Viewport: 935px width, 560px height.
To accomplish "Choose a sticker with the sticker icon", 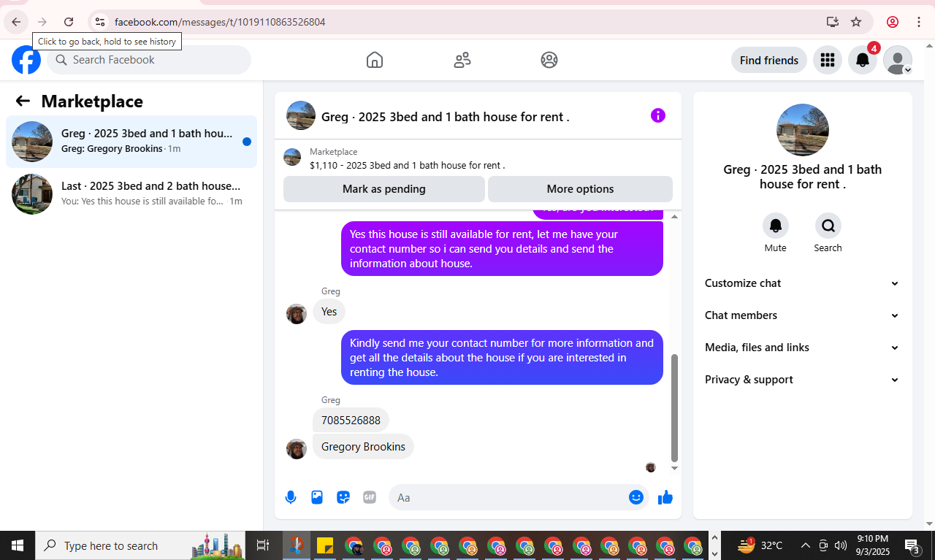I will 343,497.
